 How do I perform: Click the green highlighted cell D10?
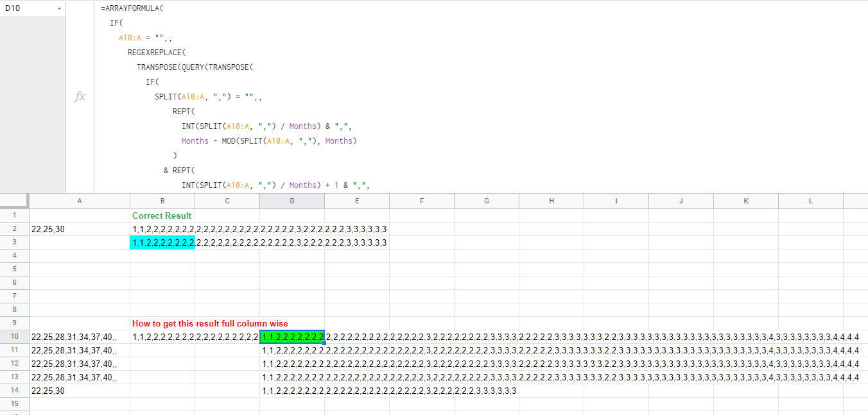pos(292,337)
